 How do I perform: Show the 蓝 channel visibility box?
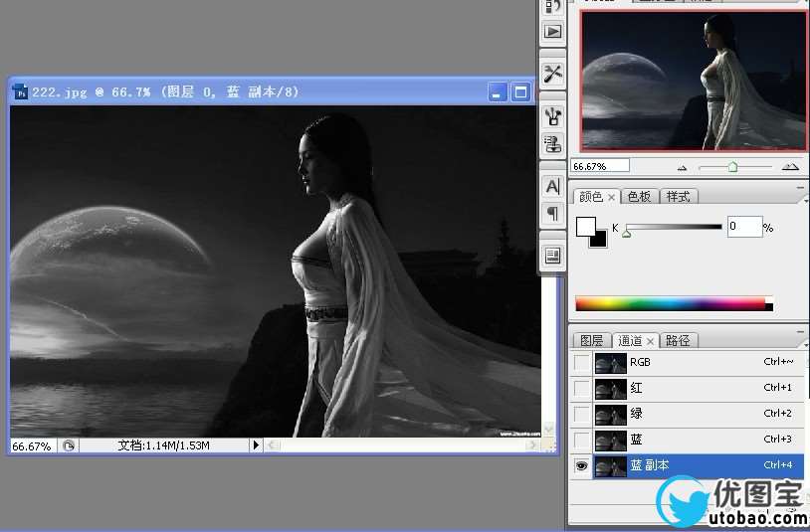coord(582,441)
